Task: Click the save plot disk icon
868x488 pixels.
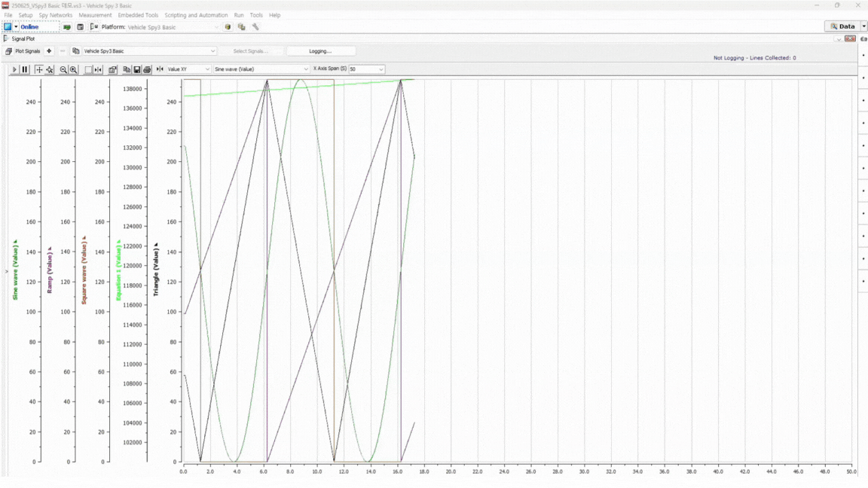Action: click(137, 69)
